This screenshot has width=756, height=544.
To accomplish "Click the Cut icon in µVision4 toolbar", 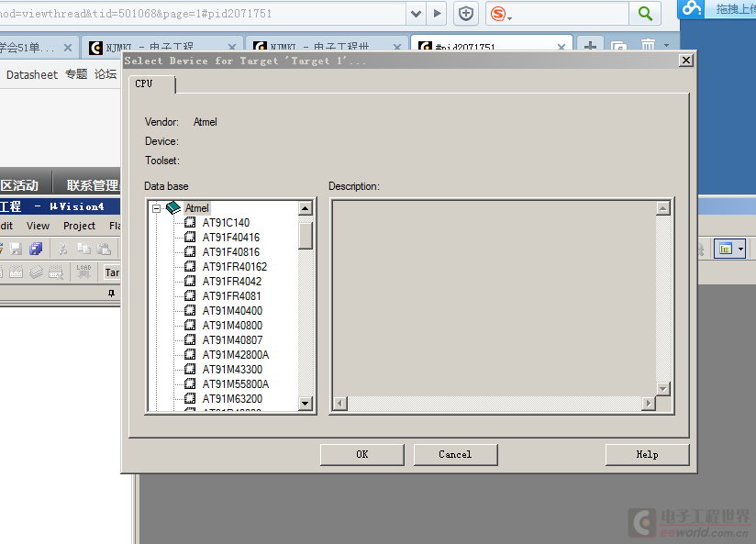I will point(62,249).
